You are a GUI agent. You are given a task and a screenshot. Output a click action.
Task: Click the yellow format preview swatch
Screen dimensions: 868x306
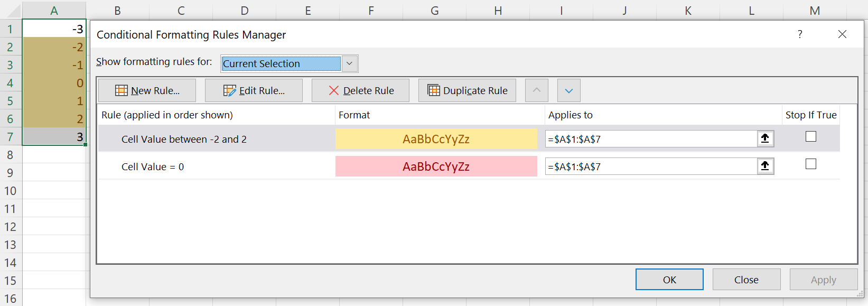(x=436, y=139)
